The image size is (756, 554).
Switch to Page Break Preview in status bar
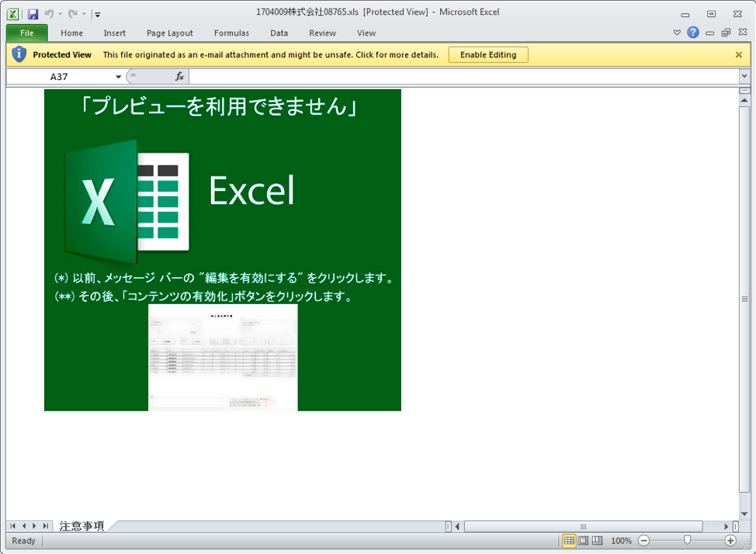tap(598, 541)
